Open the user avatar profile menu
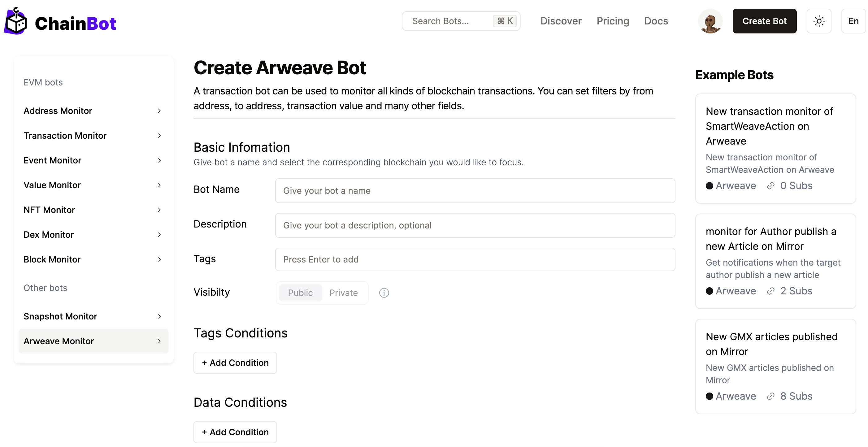This screenshot has width=868, height=447. (x=710, y=21)
